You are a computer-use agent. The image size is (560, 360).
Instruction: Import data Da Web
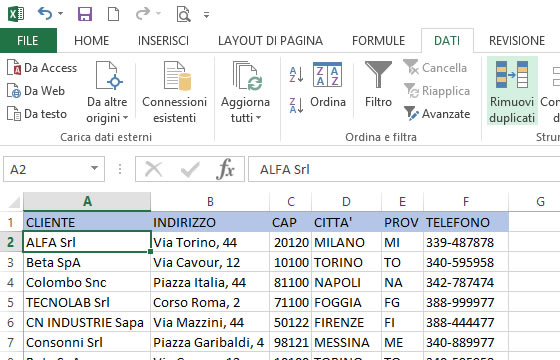click(36, 91)
